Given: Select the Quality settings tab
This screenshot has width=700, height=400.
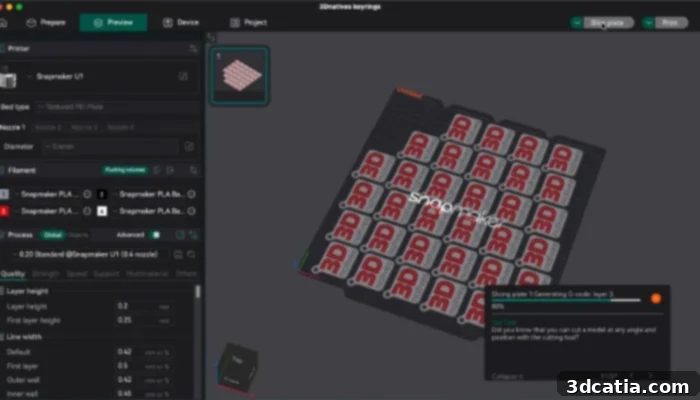Looking at the screenshot, I should [x=12, y=274].
